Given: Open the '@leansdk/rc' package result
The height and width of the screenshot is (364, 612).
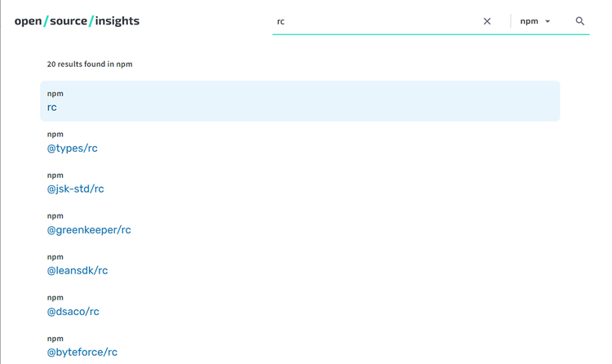Looking at the screenshot, I should [78, 271].
